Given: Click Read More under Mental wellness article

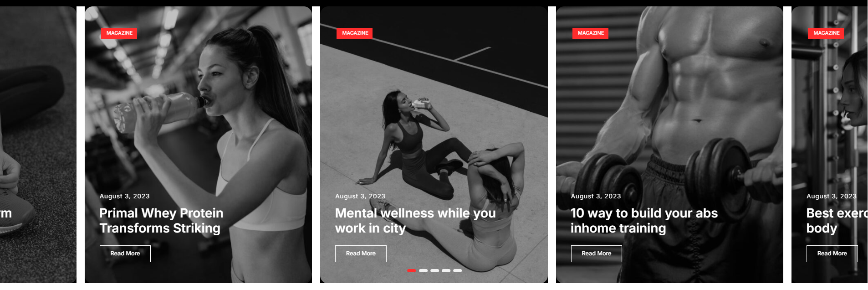Looking at the screenshot, I should pos(361,254).
